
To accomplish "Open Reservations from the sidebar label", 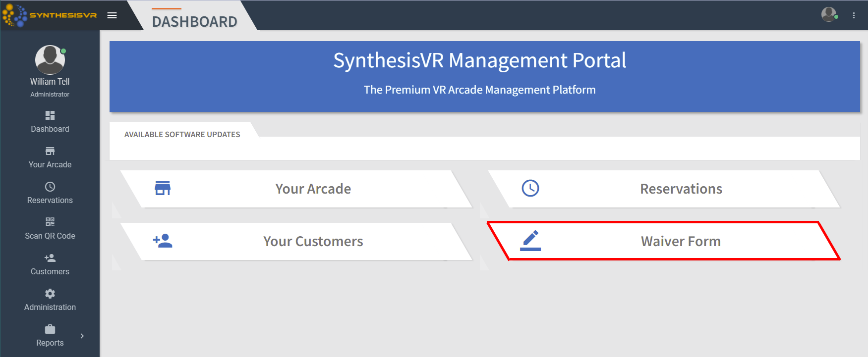I will point(50,200).
